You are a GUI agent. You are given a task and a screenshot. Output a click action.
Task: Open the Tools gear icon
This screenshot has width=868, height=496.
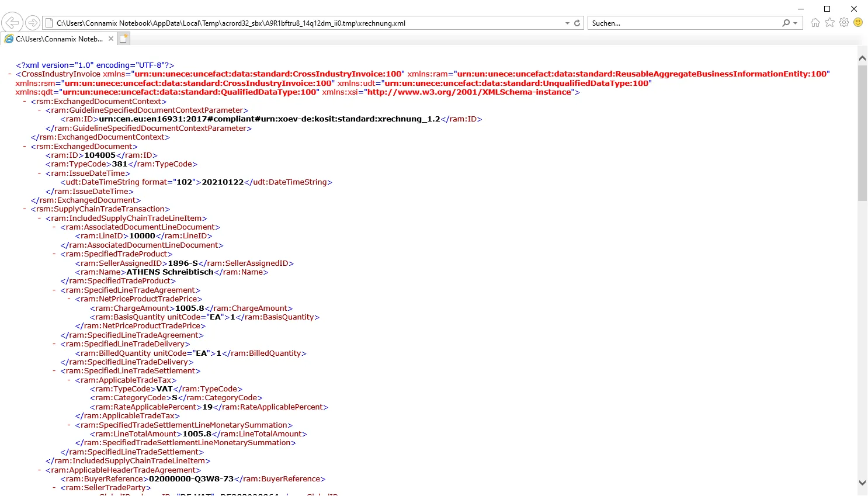tap(844, 23)
